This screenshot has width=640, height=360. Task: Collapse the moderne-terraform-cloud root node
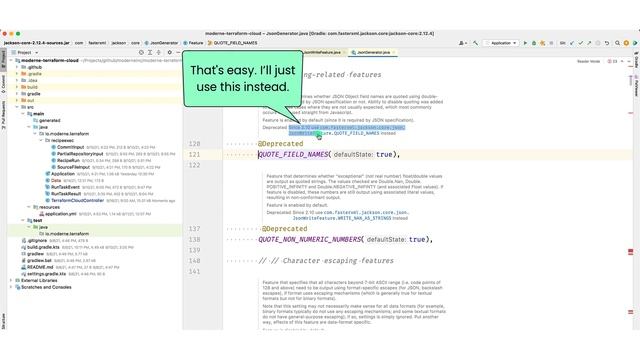point(11,60)
